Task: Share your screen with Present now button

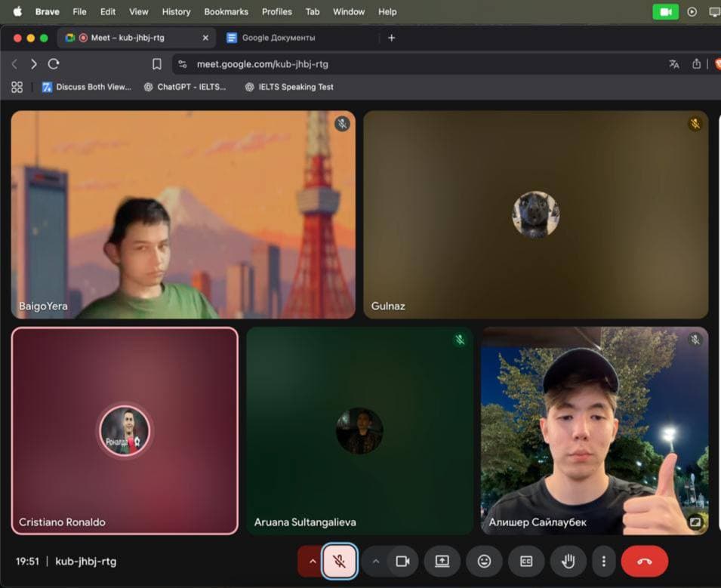Action: point(442,562)
